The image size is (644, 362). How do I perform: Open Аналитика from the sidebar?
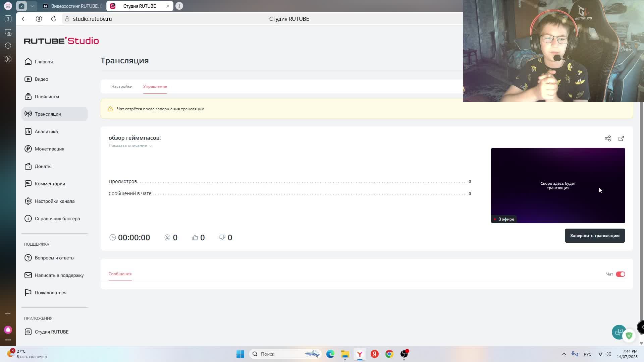pos(46,131)
